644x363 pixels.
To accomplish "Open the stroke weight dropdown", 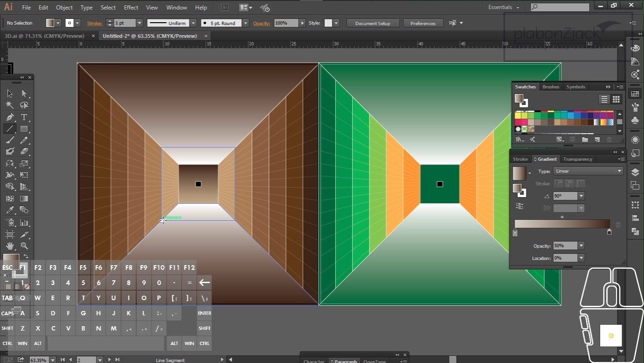I will coord(139,23).
